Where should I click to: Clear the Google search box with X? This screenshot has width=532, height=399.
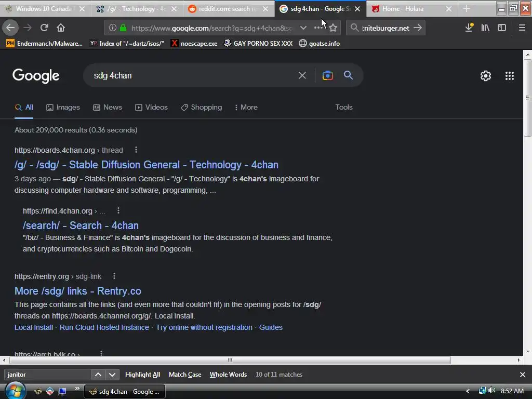pyautogui.click(x=302, y=75)
